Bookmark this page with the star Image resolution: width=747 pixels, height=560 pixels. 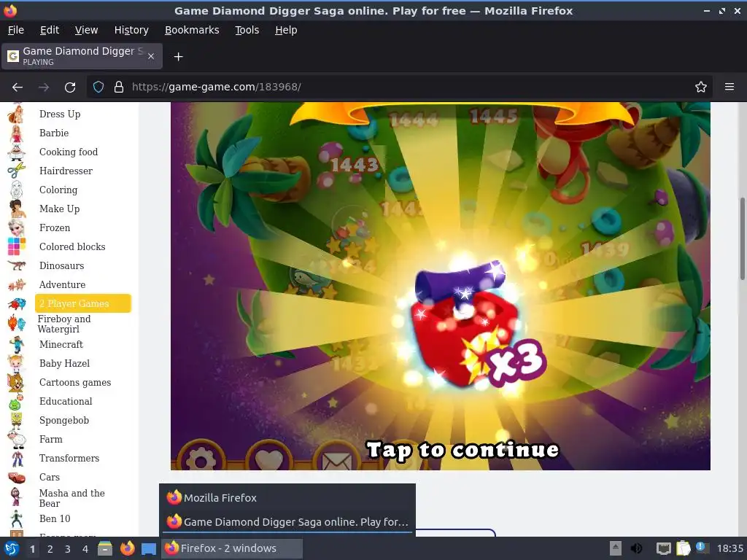[701, 87]
